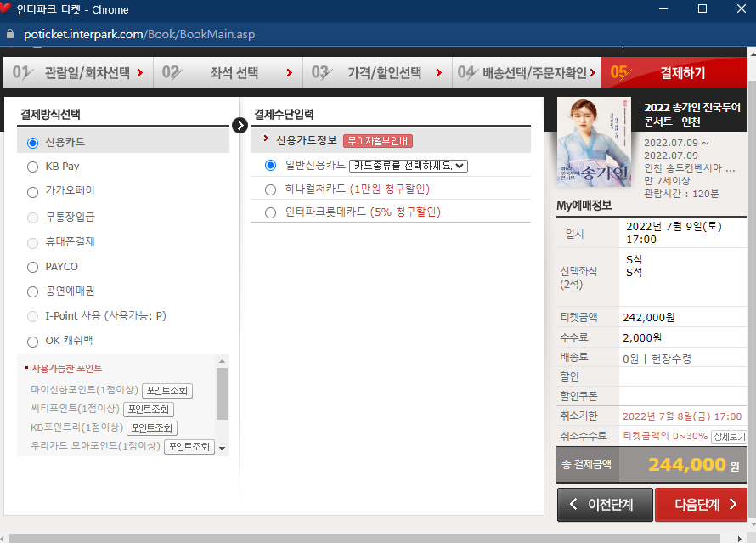This screenshot has height=543, width=756.
Task: Click the 이전단계 button
Action: pos(605,505)
